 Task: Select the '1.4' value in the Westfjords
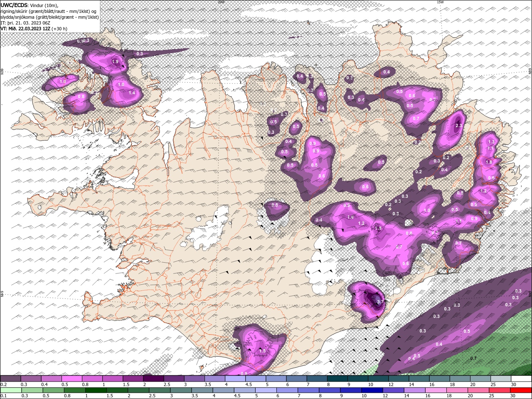click(132, 93)
